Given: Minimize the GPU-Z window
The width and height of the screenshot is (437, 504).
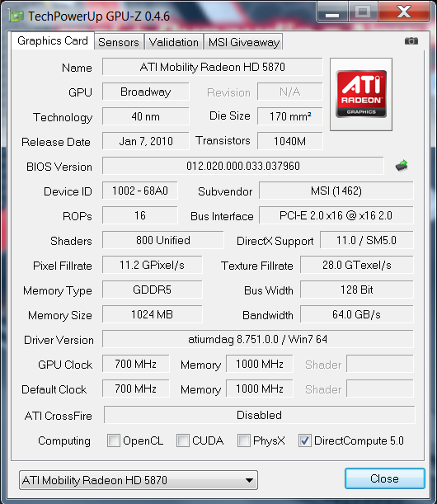Looking at the screenshot, I should 332,13.
